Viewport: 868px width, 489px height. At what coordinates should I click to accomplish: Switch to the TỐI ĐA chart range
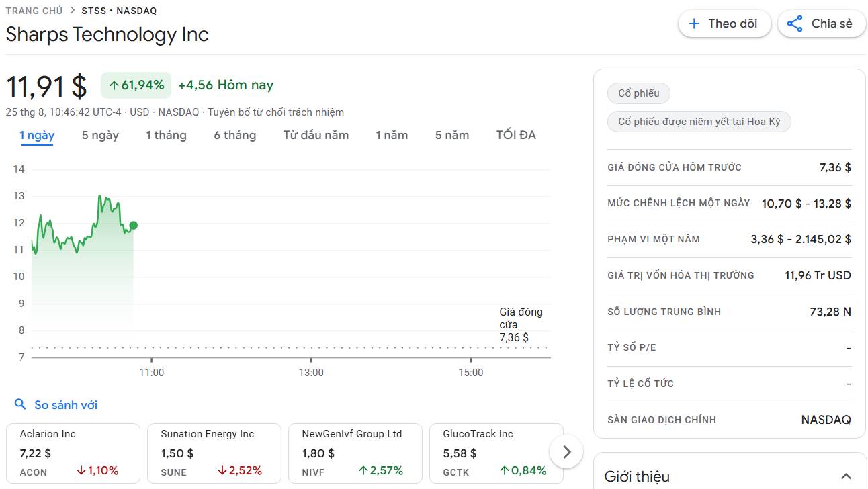click(x=516, y=135)
